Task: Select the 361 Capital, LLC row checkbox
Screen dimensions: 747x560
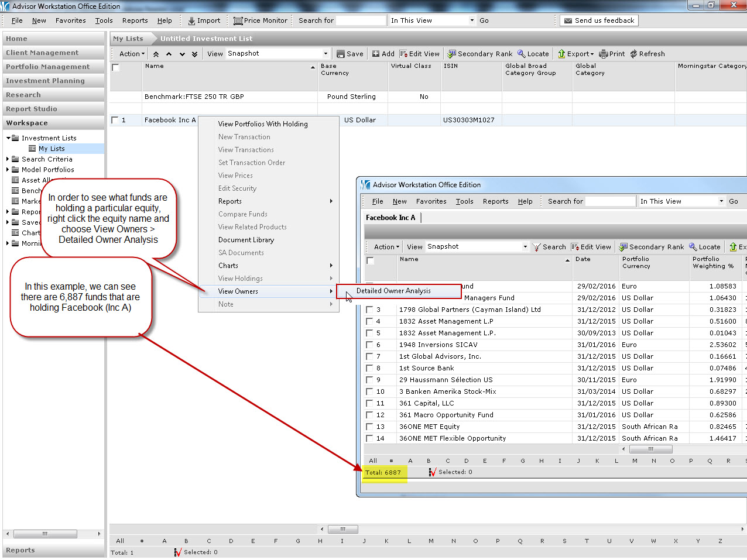Action: 369,403
